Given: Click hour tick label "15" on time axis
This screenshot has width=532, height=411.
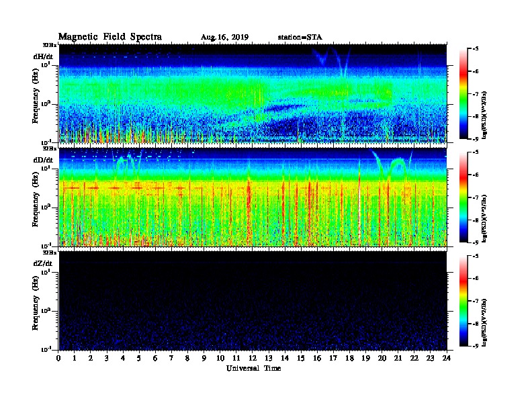Looking at the screenshot, I should [301, 358].
